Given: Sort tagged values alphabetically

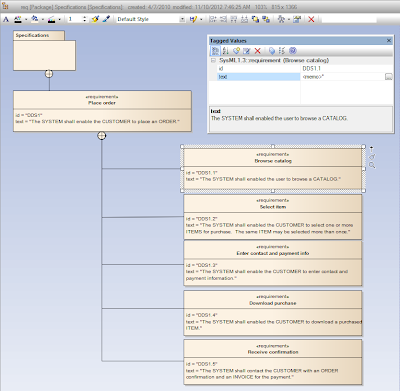Looking at the screenshot, I should pyautogui.click(x=226, y=51).
